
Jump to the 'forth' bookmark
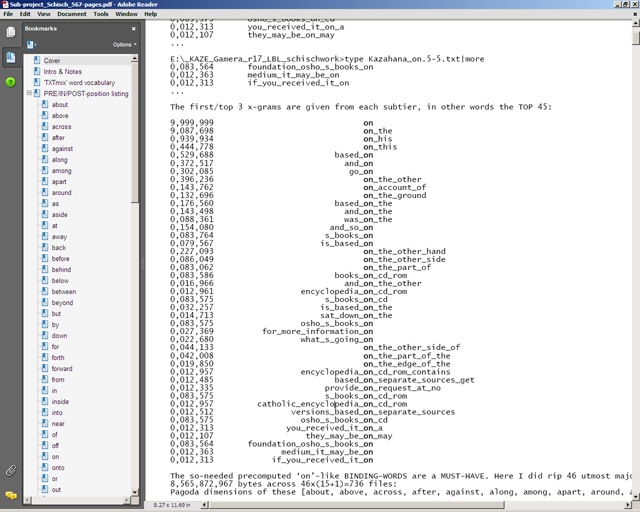(58, 358)
